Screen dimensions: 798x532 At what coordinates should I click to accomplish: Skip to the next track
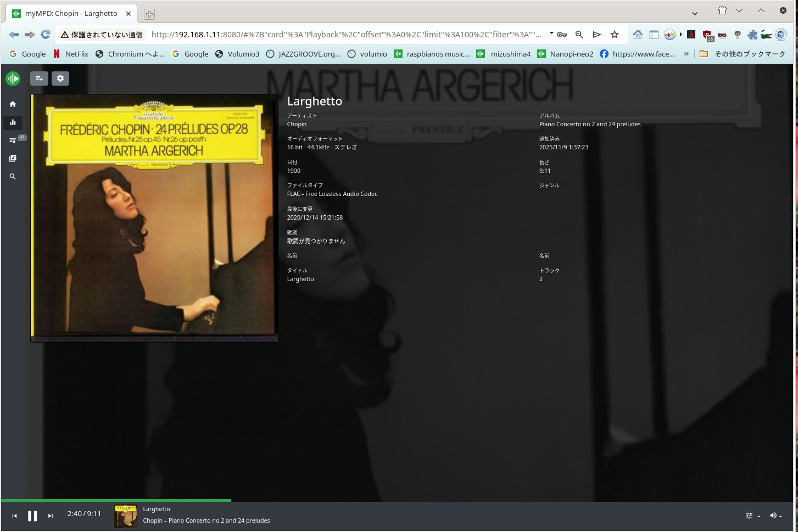pos(51,516)
